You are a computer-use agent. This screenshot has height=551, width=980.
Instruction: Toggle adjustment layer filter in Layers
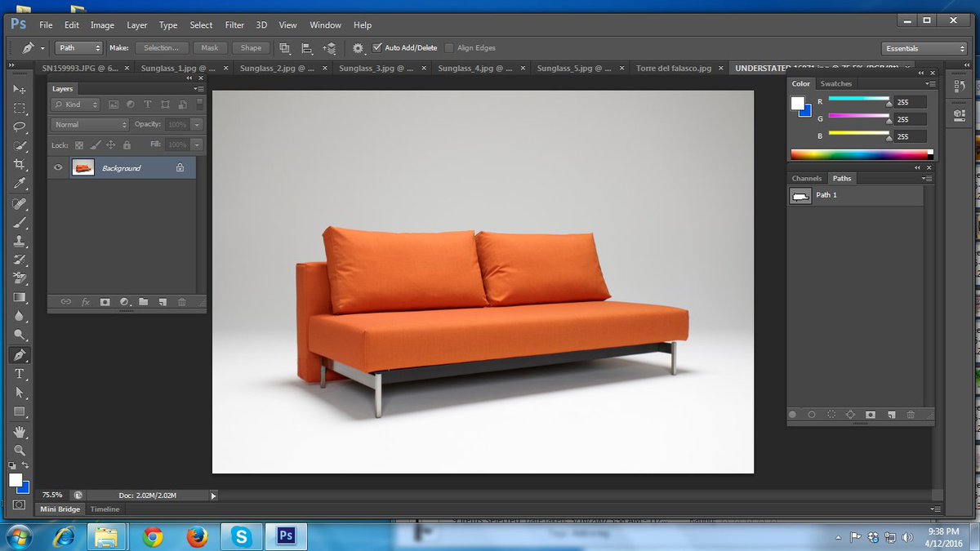tap(130, 104)
